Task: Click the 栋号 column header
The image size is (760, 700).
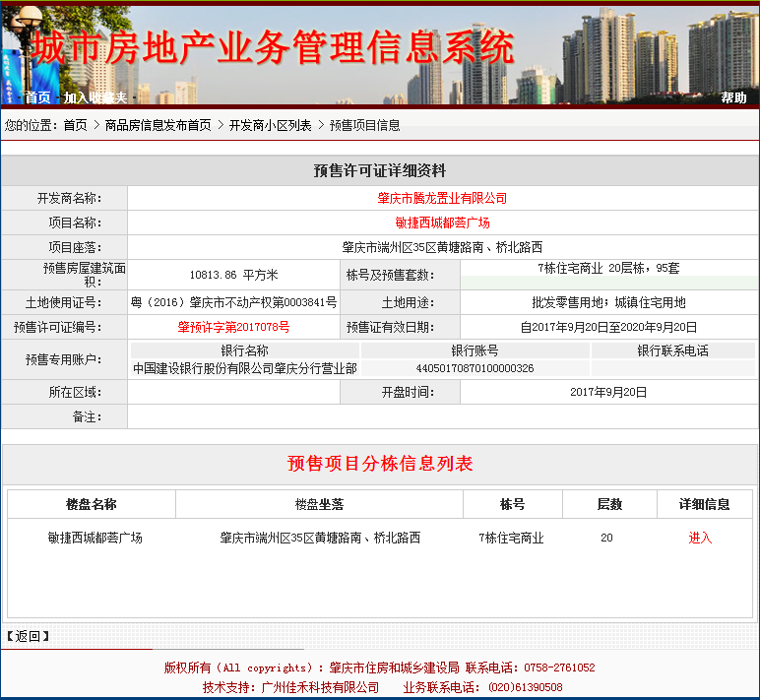Action: tap(512, 504)
